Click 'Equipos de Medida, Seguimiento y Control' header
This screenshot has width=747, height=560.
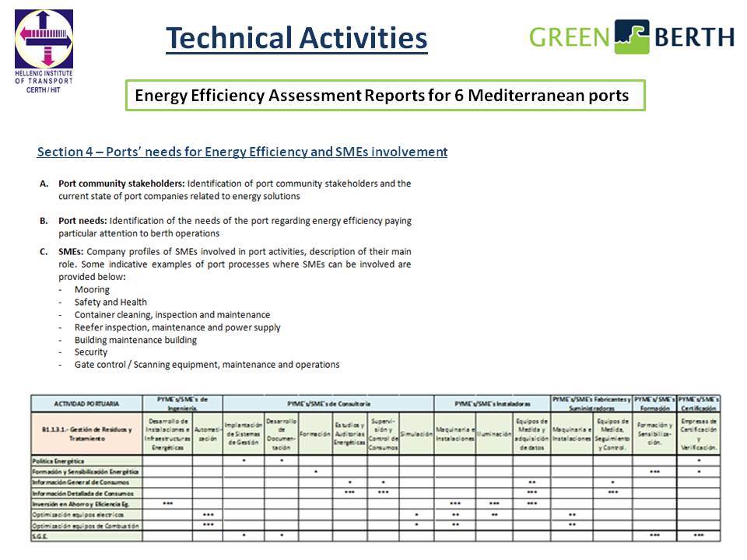[x=612, y=434]
